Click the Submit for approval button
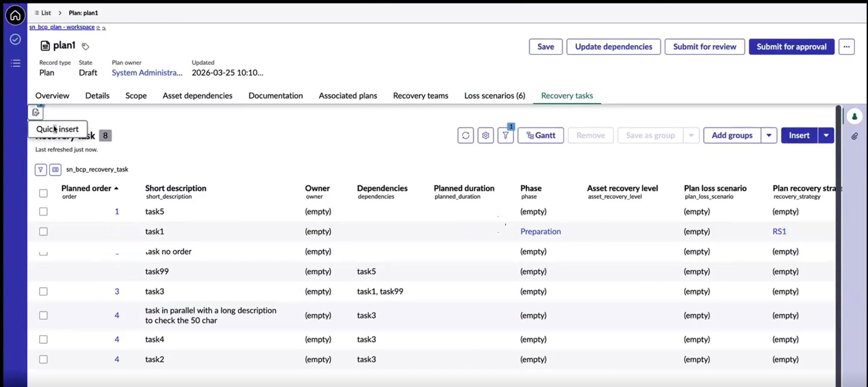The image size is (868, 387). (x=792, y=47)
